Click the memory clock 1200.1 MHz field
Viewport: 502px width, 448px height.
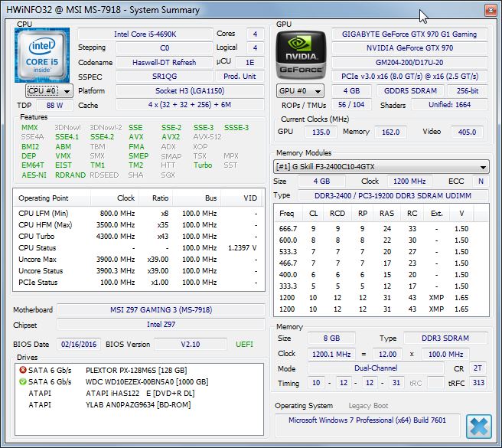click(x=331, y=354)
